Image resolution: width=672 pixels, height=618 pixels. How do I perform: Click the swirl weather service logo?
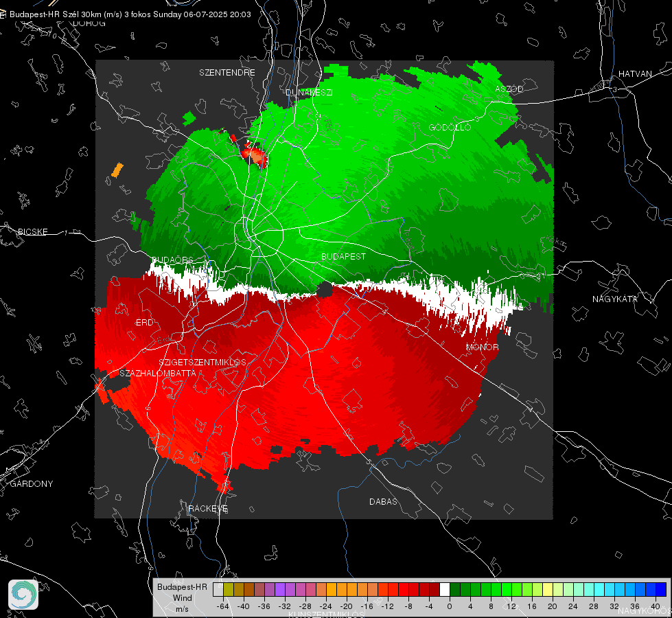tap(23, 595)
